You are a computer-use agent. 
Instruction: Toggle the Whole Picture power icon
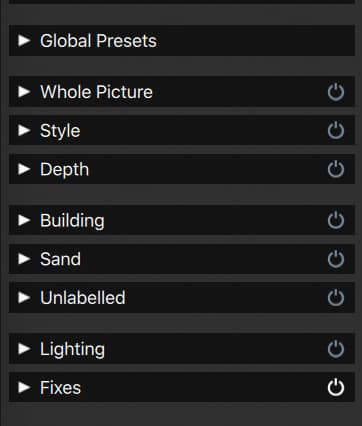[x=336, y=92]
